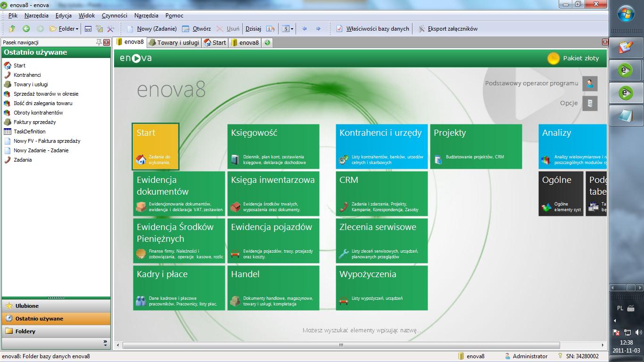644x362 pixels.
Task: Add a new tab with green plus
Action: click(267, 42)
